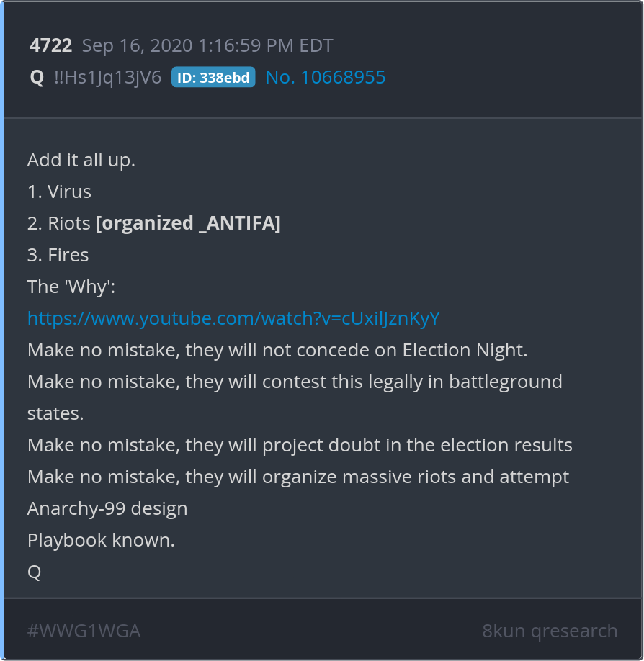Click the "The 'Why':" line

point(71,287)
